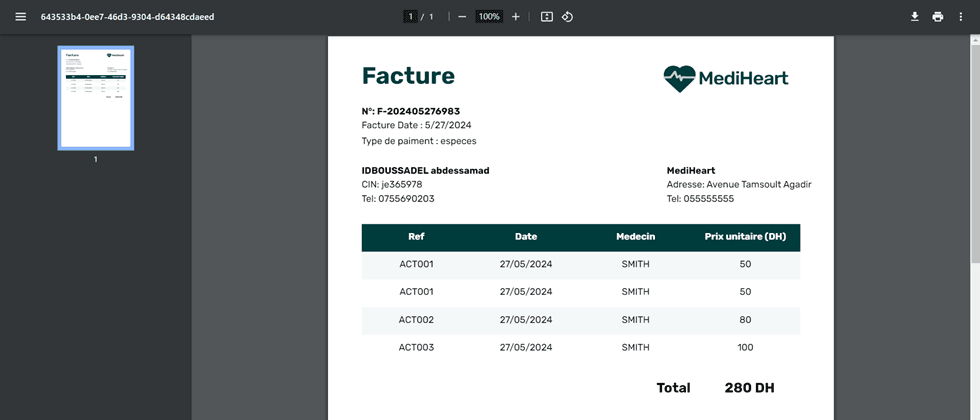Click the page number input field
This screenshot has height=420, width=980.
click(x=410, y=17)
